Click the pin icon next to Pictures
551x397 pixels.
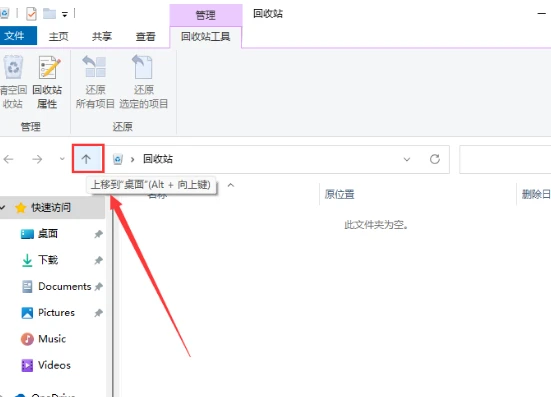(x=99, y=313)
